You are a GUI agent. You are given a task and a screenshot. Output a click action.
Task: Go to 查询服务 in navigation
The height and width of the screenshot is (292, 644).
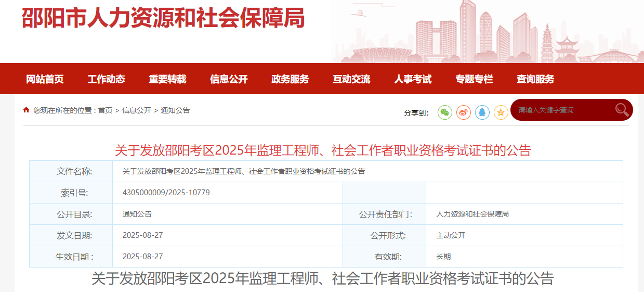pos(535,79)
